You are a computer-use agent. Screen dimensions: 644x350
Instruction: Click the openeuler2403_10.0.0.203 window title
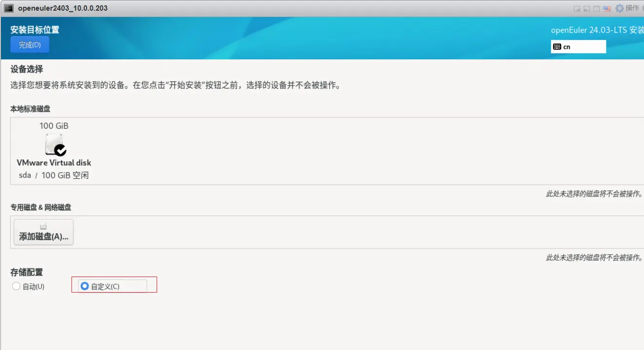63,8
